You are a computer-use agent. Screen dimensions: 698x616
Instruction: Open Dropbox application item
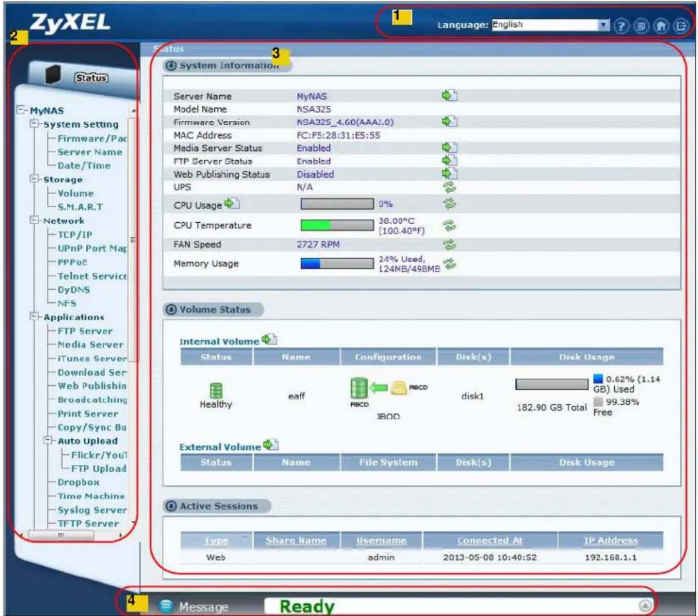point(78,482)
